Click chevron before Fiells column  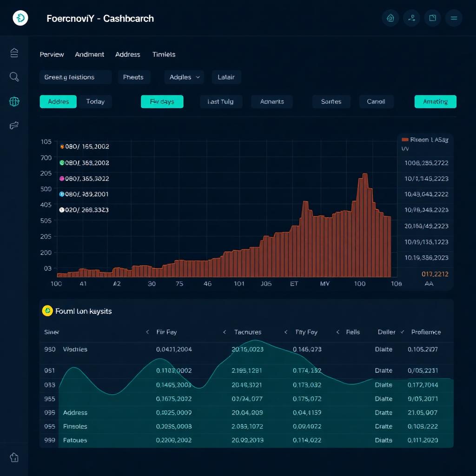338,332
